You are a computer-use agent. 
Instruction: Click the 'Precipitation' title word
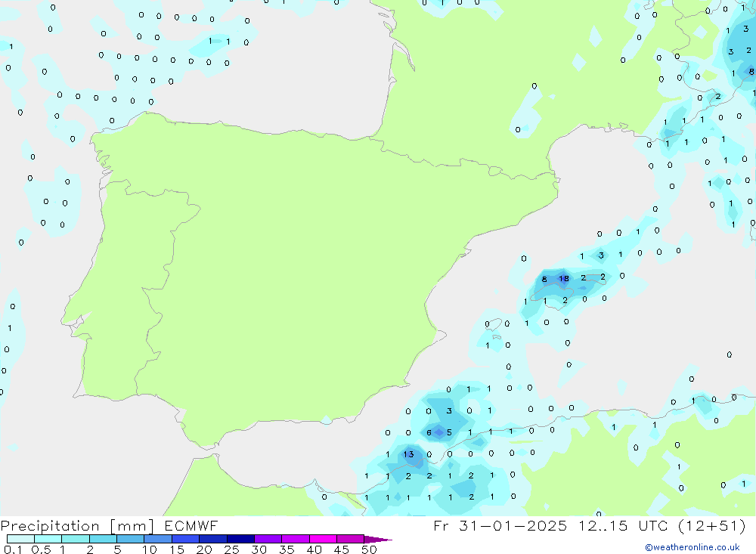[x=50, y=526]
